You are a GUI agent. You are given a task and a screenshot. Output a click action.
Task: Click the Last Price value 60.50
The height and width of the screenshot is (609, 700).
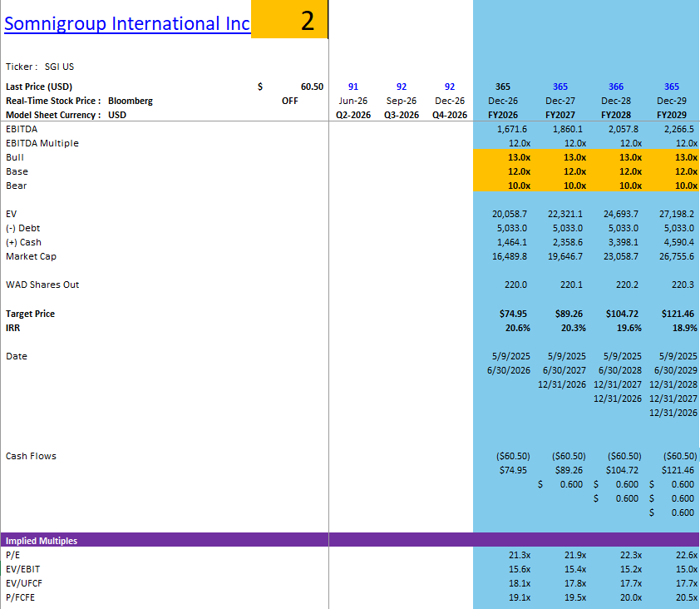tap(312, 87)
